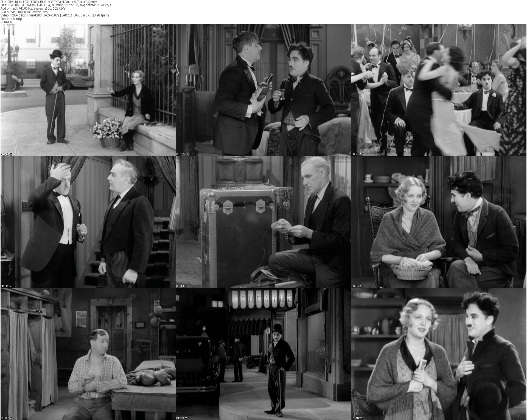
Task: Select the thumbnail showing the THEATRE marquee
Action: click(263, 354)
